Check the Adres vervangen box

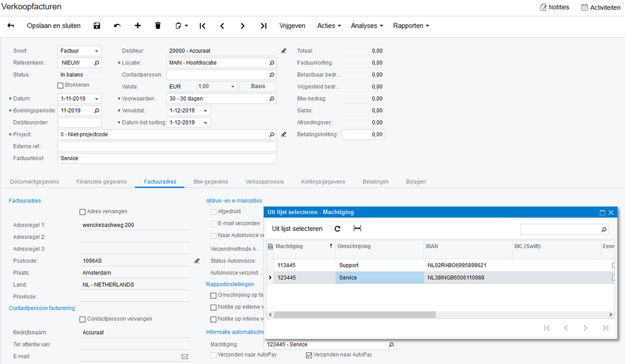pyautogui.click(x=83, y=211)
